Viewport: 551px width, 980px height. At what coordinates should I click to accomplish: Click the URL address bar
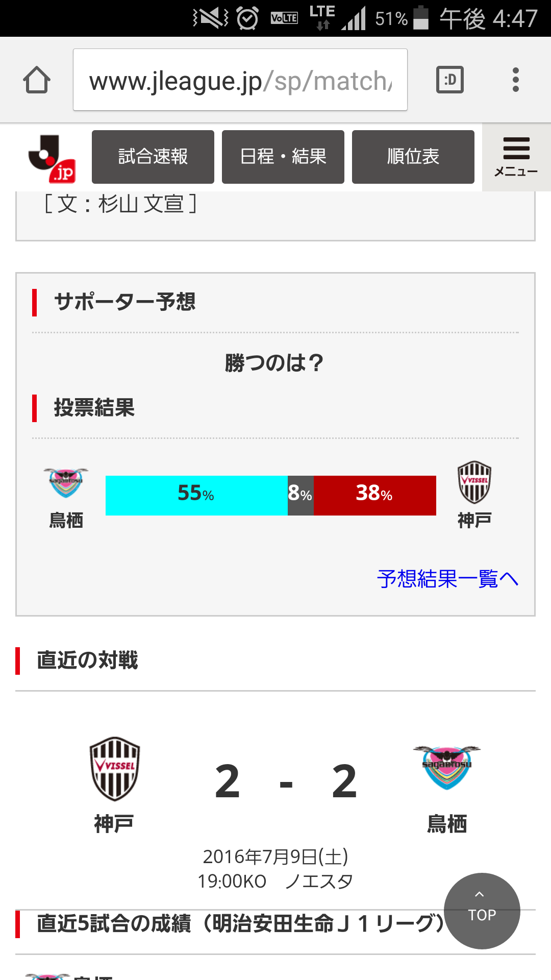(240, 80)
